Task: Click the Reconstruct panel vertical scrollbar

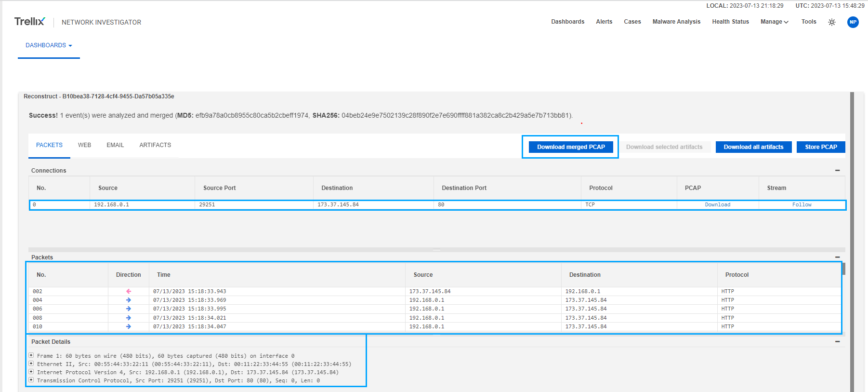Action: pos(852,241)
